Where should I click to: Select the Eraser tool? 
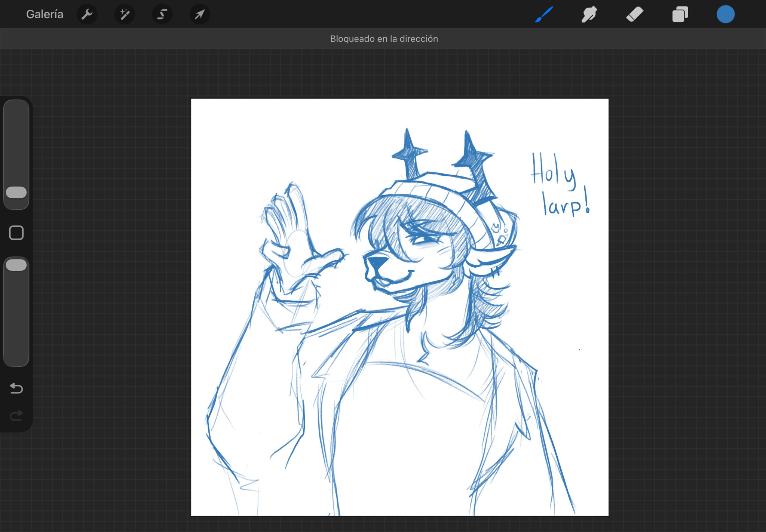634,15
